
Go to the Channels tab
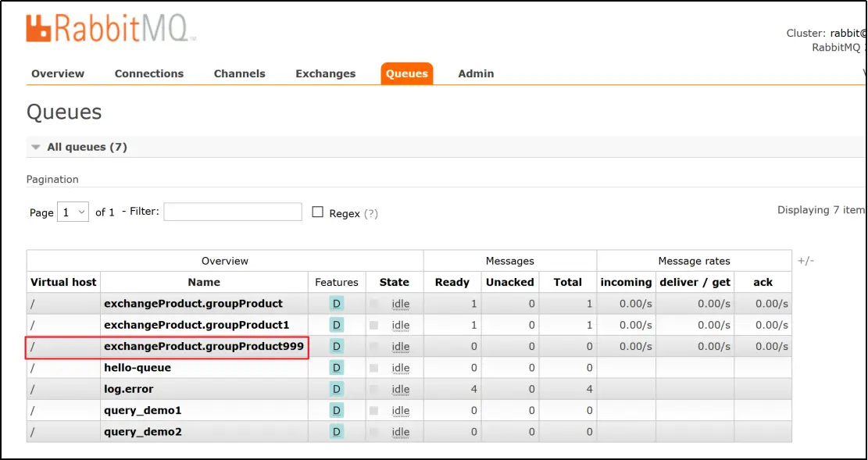[240, 73]
